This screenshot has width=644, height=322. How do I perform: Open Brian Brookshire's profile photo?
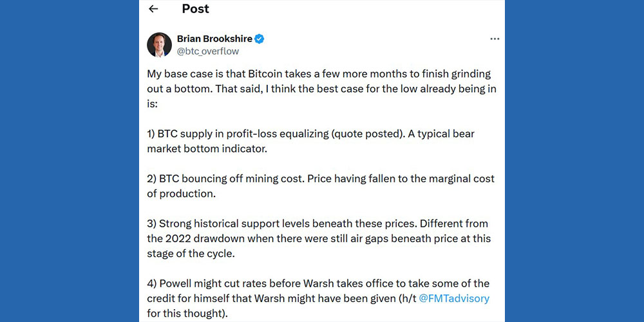(x=159, y=44)
